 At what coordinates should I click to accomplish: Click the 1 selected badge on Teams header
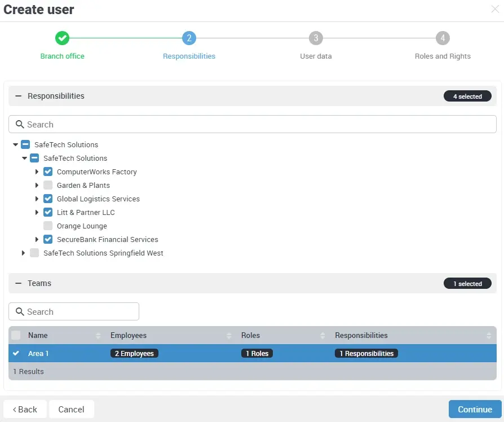coord(467,283)
